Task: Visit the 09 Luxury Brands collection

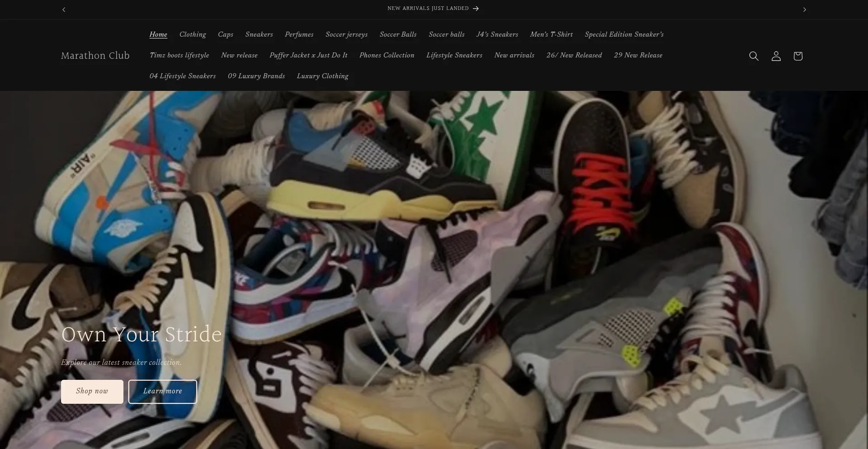Action: (256, 76)
